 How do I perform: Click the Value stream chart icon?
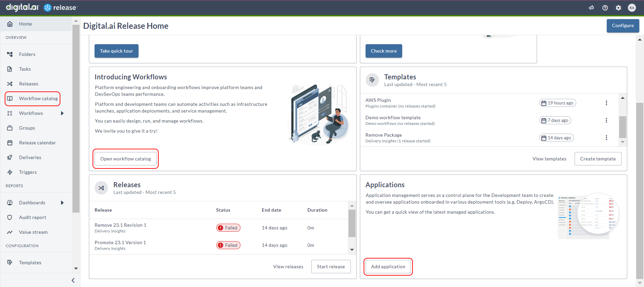(x=10, y=232)
